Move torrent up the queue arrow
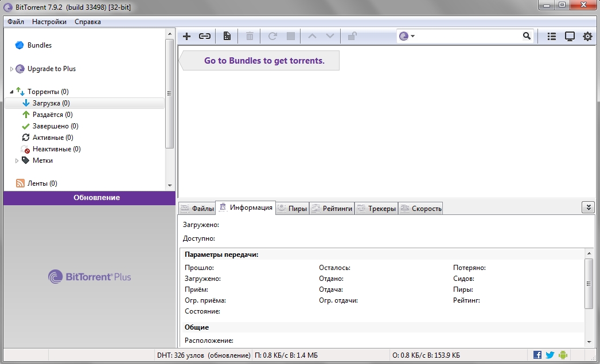Image resolution: width=600 pixels, height=364 pixels. 312,36
